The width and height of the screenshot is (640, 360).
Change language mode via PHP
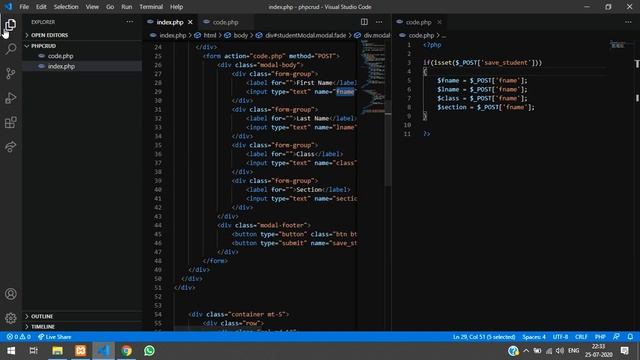coord(600,337)
